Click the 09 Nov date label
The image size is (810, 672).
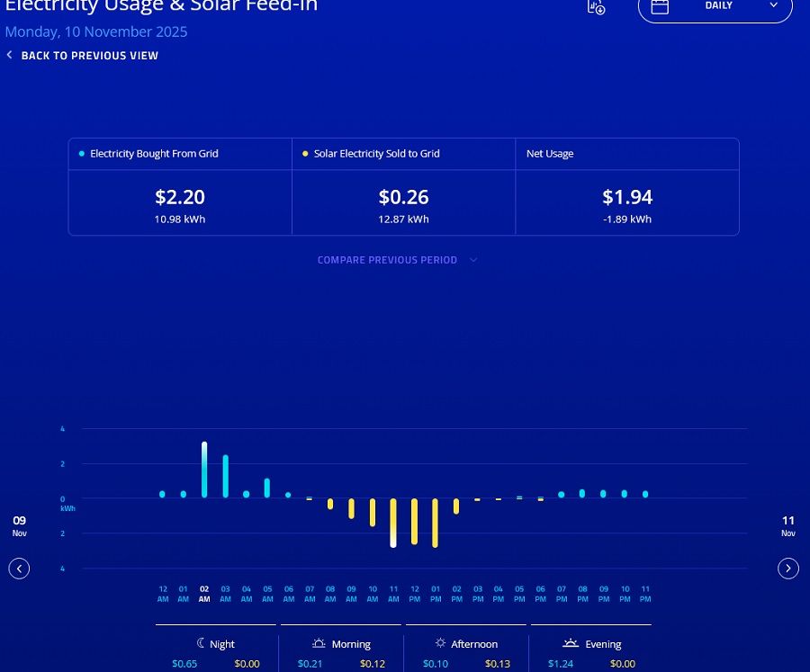click(x=20, y=526)
